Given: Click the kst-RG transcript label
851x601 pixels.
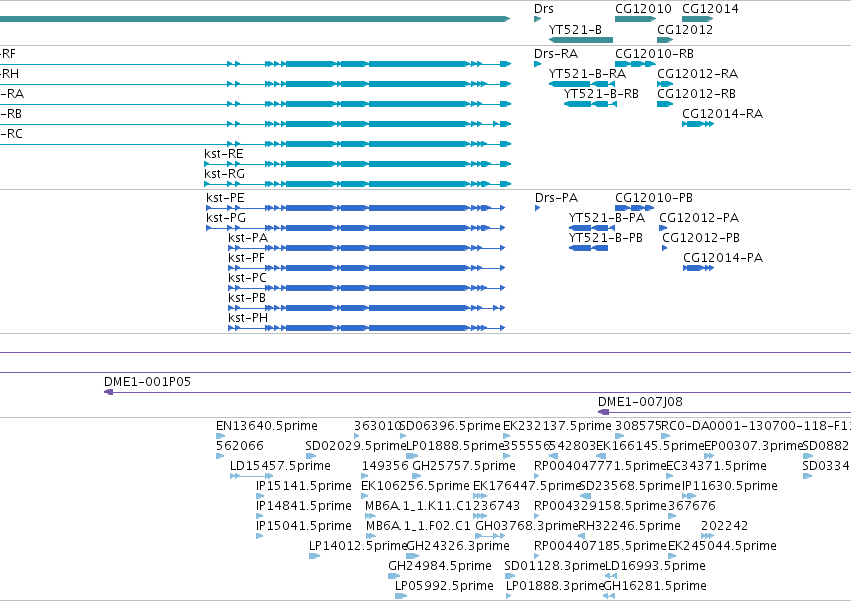Looking at the screenshot, I should (224, 174).
